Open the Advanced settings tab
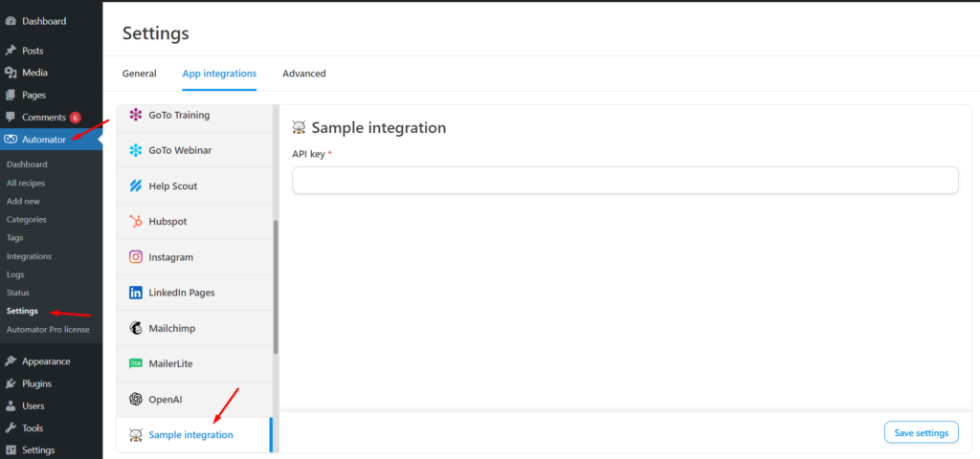Screen dimensions: 980x459 [x=303, y=74]
